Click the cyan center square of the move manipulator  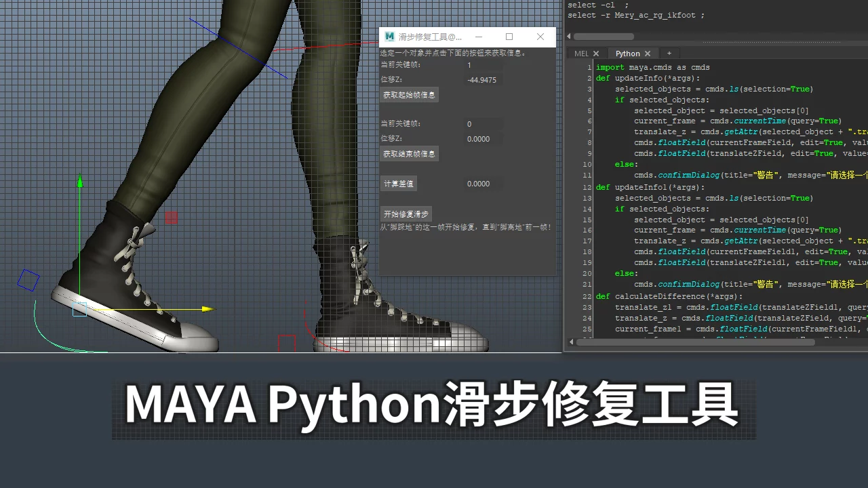point(79,309)
